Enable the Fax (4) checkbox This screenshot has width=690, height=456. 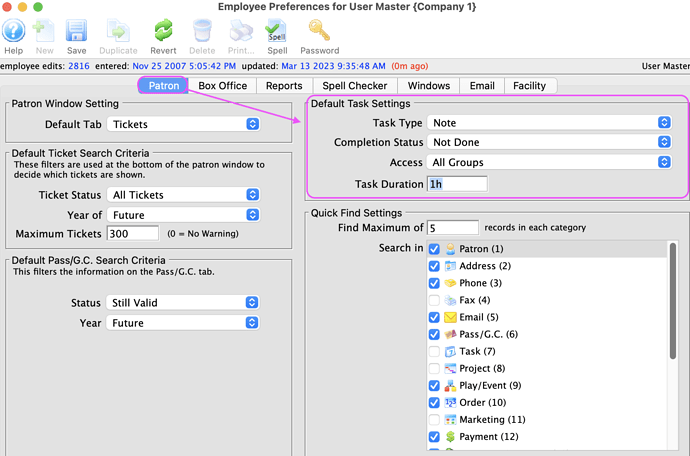click(434, 300)
